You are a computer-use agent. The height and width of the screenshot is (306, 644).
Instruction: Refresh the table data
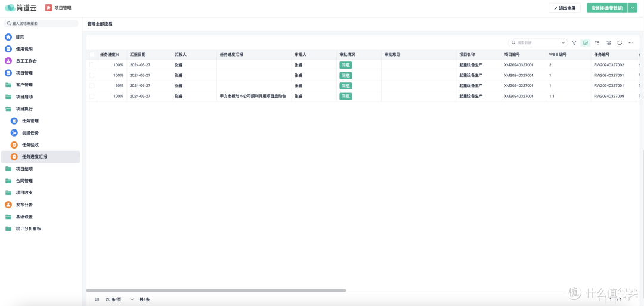[620, 43]
